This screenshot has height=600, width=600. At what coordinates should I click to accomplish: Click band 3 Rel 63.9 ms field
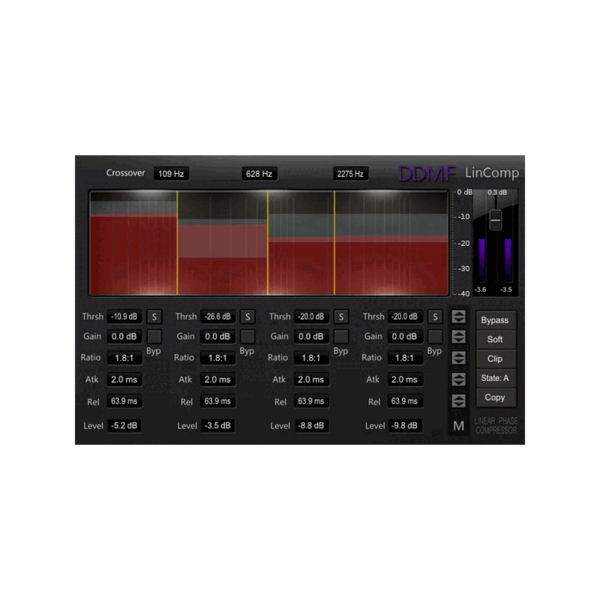click(x=311, y=401)
